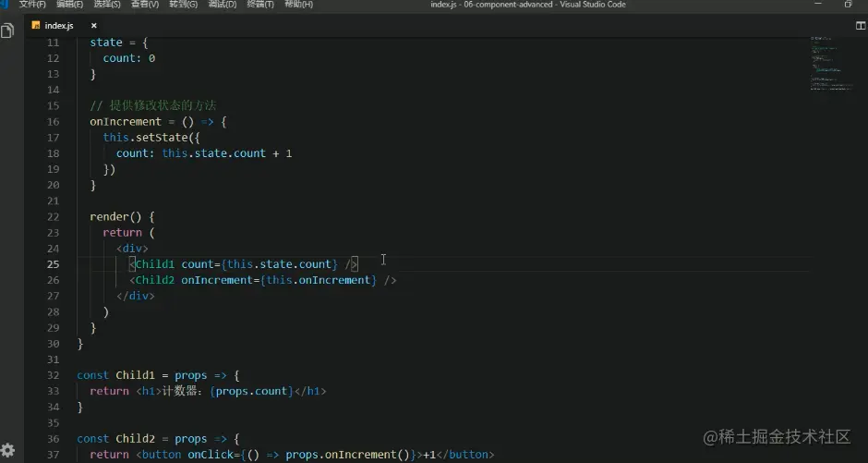Image resolution: width=868 pixels, height=463 pixels.
Task: Click 'state = {' on line 11
Action: (x=119, y=43)
